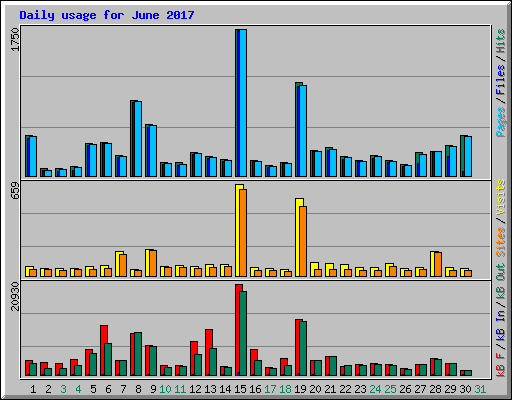This screenshot has width=512, height=400.
Task: Select the cyan 'Pages' legend label
Action: click(500, 122)
